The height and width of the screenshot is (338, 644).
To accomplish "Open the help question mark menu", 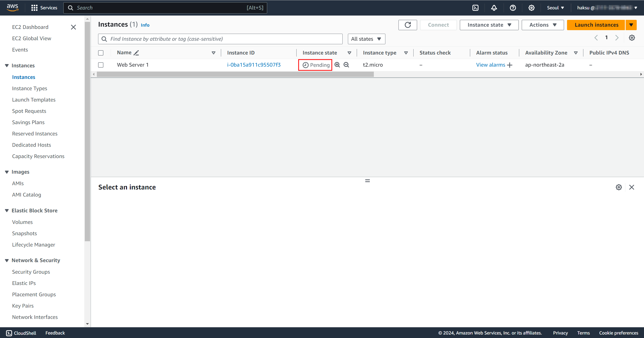I will coord(513,8).
